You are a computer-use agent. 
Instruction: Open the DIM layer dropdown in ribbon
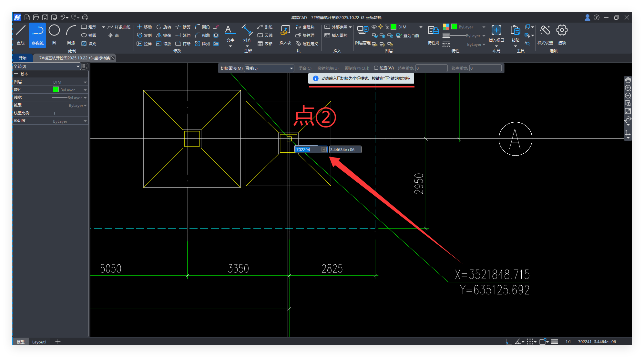tap(421, 27)
